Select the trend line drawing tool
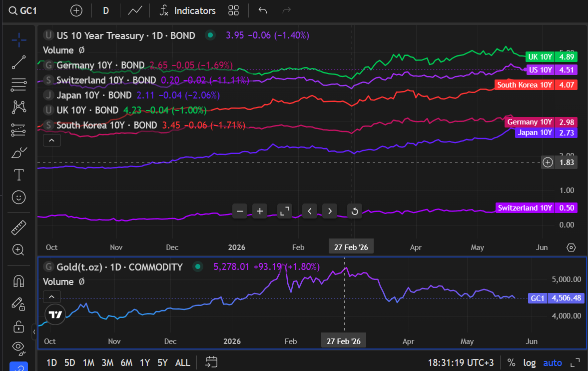Image resolution: width=588 pixels, height=371 pixels. (19, 62)
